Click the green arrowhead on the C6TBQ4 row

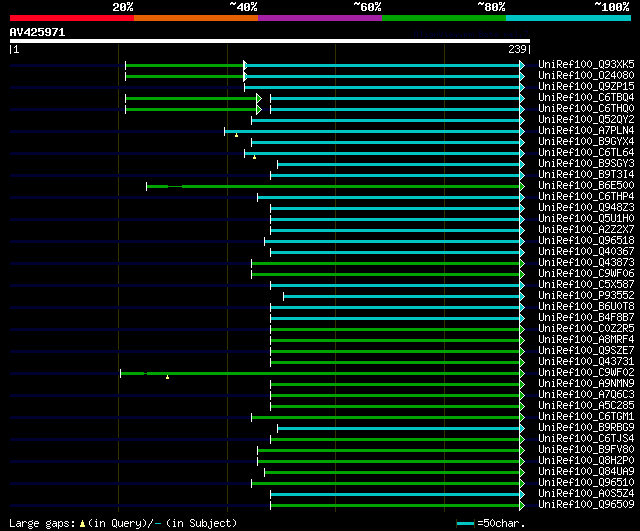coord(259,98)
